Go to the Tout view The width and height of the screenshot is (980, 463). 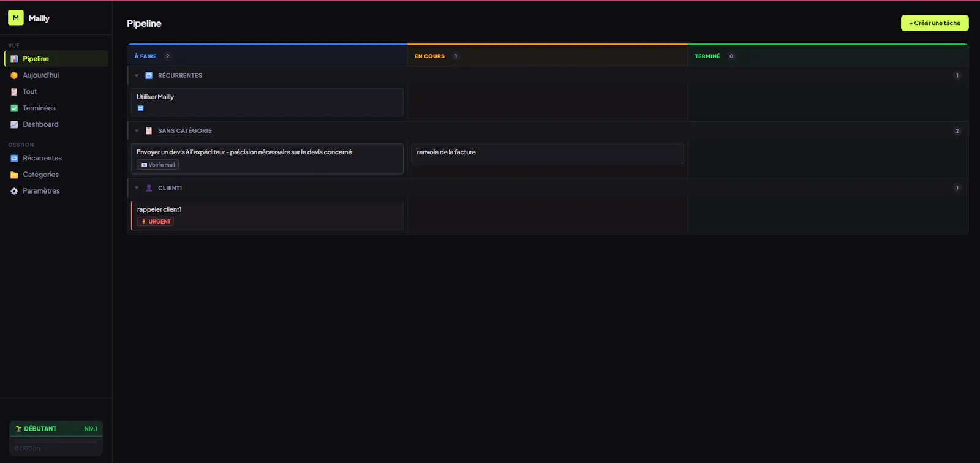[56, 92]
